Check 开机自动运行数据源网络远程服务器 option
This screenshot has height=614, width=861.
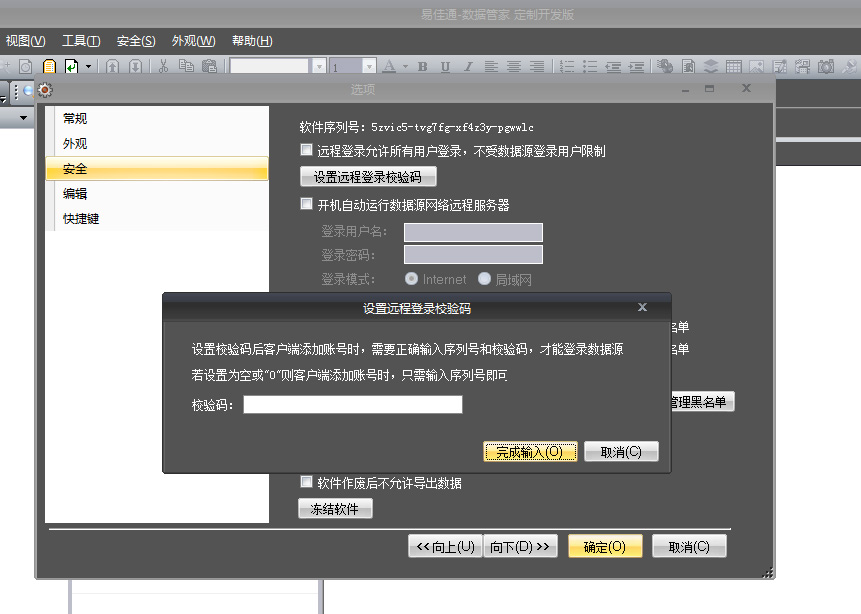click(x=307, y=204)
